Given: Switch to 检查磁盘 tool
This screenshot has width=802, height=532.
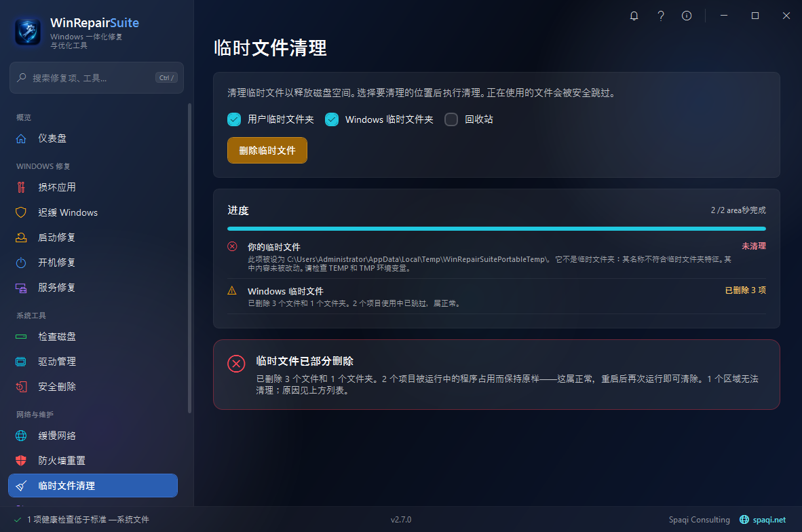Looking at the screenshot, I should [x=93, y=337].
